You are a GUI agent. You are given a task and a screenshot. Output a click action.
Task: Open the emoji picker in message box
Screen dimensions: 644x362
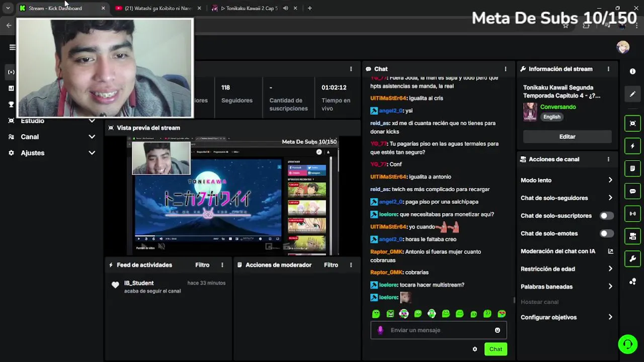(498, 330)
